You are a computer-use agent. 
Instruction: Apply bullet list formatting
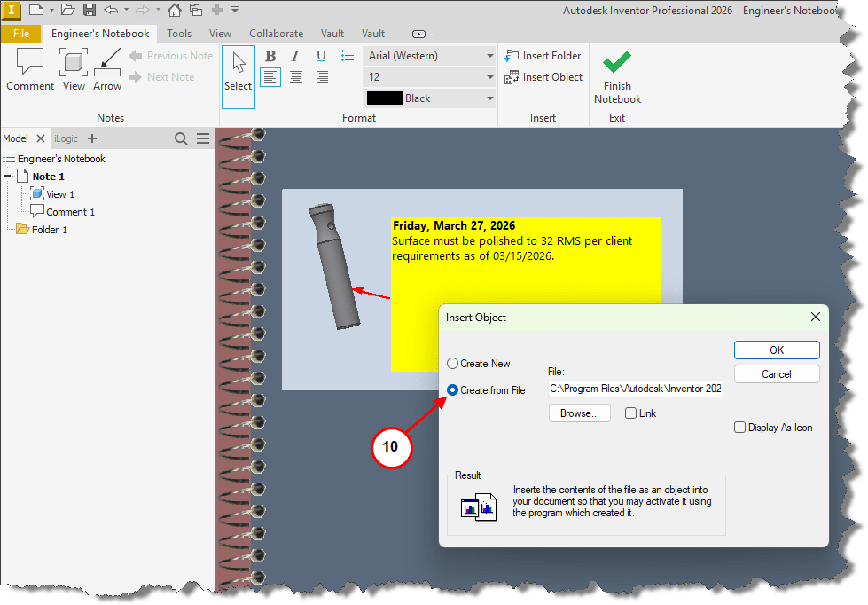tap(348, 55)
